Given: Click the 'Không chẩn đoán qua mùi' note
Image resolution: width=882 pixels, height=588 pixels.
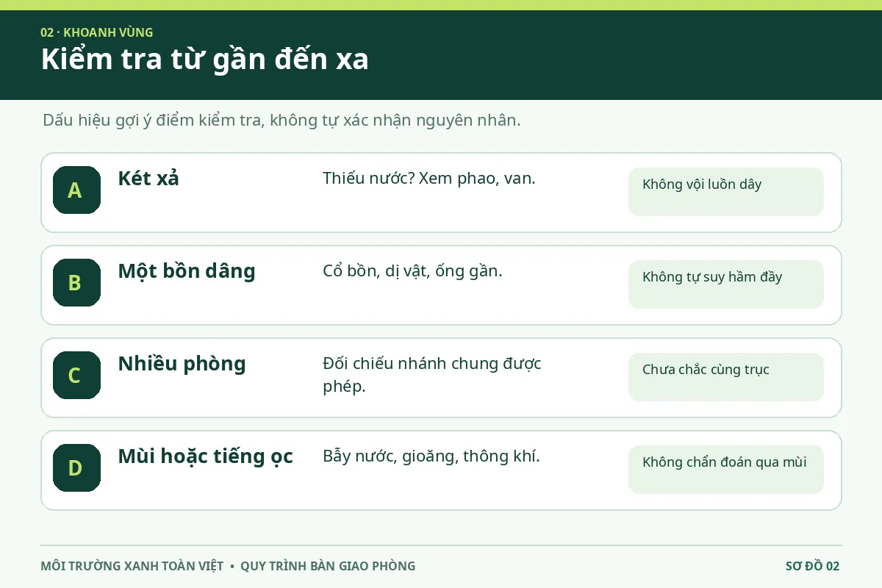Looking at the screenshot, I should 726,470.
